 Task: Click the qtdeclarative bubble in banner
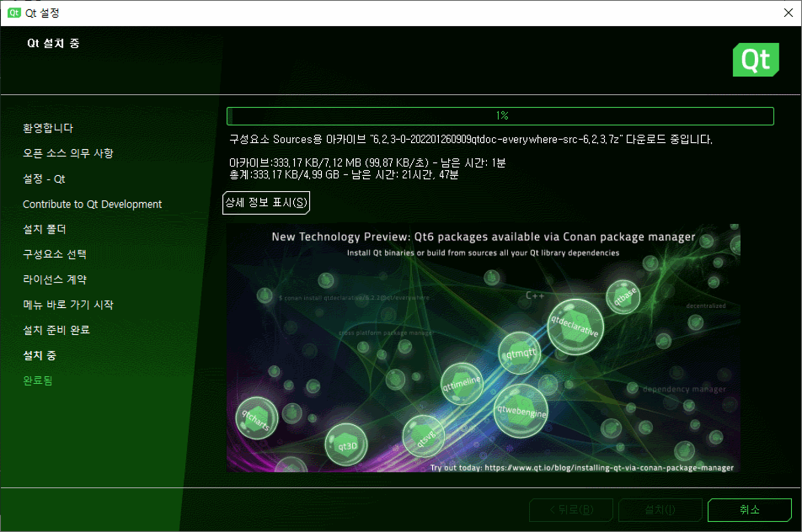pos(575,327)
